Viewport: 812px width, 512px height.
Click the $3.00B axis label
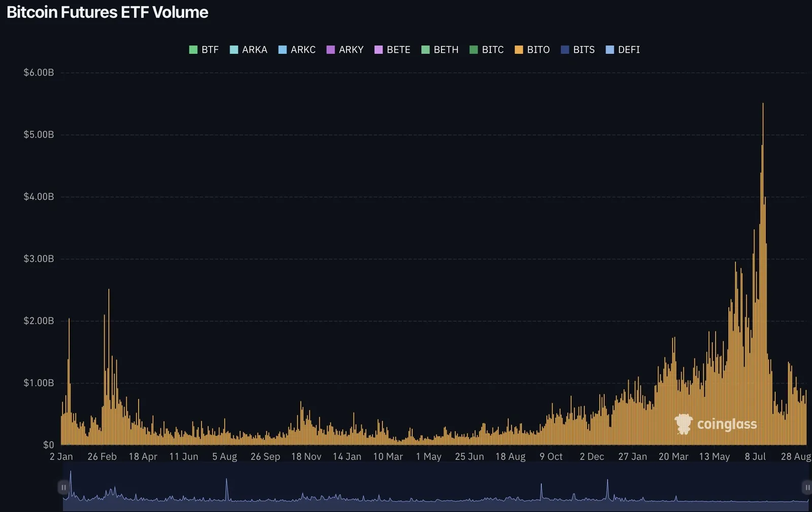(39, 259)
